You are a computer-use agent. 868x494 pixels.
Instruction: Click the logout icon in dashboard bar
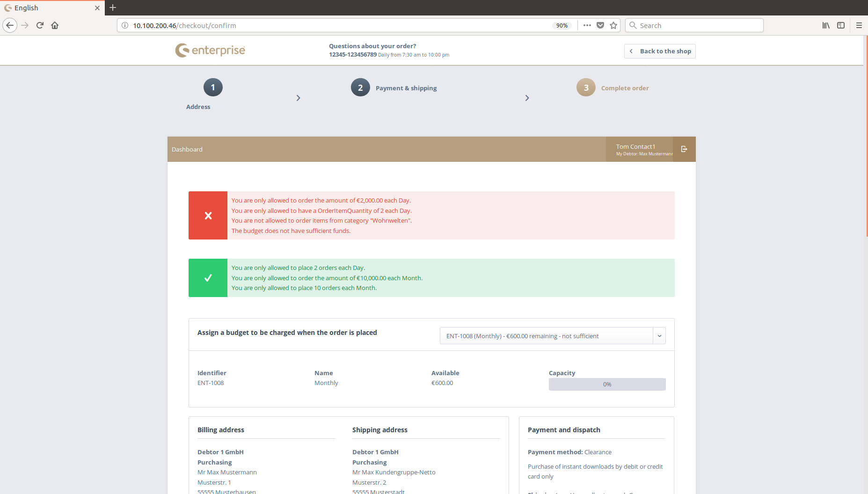click(684, 149)
